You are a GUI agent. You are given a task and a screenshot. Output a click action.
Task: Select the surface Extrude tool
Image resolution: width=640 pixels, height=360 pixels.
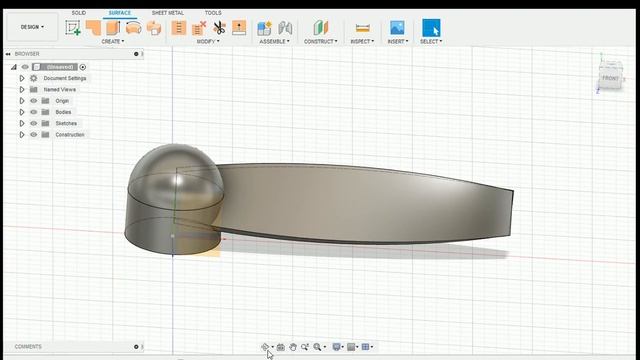pos(93,28)
